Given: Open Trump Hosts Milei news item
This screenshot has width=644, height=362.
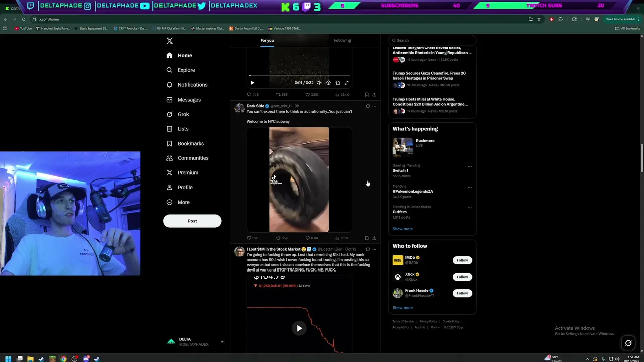Looking at the screenshot, I should coord(432,106).
